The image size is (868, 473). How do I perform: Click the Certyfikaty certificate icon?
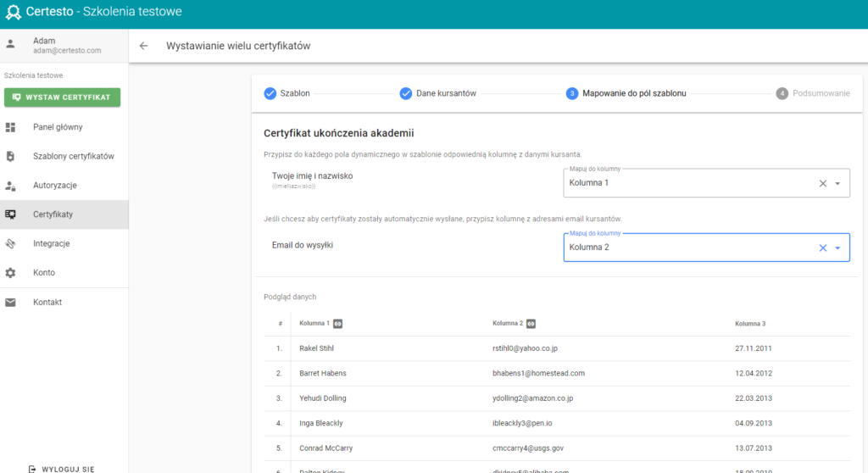point(10,214)
